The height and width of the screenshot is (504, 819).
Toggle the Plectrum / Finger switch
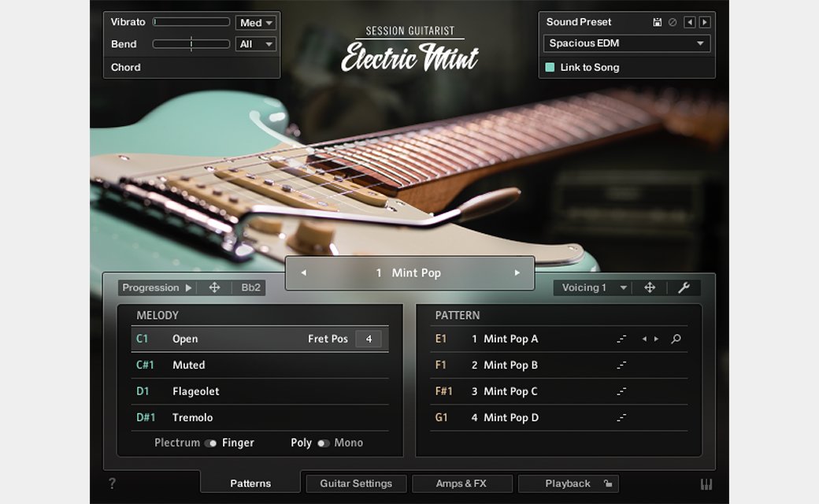(x=210, y=443)
